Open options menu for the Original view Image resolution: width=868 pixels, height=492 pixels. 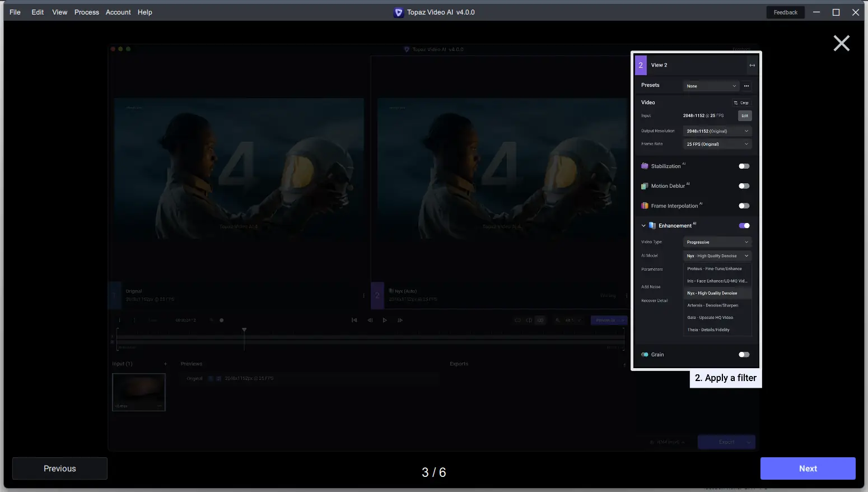(363, 295)
